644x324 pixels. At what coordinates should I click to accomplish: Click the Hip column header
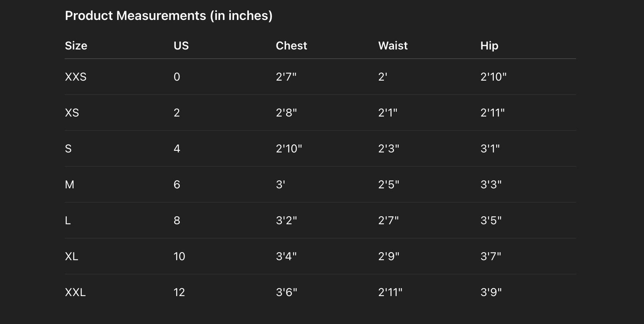[489, 45]
